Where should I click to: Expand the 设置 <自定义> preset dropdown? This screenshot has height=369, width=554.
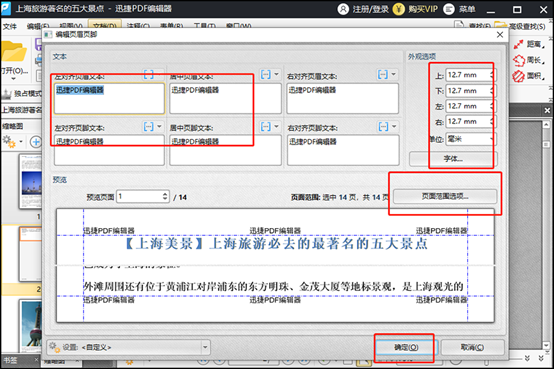click(205, 347)
